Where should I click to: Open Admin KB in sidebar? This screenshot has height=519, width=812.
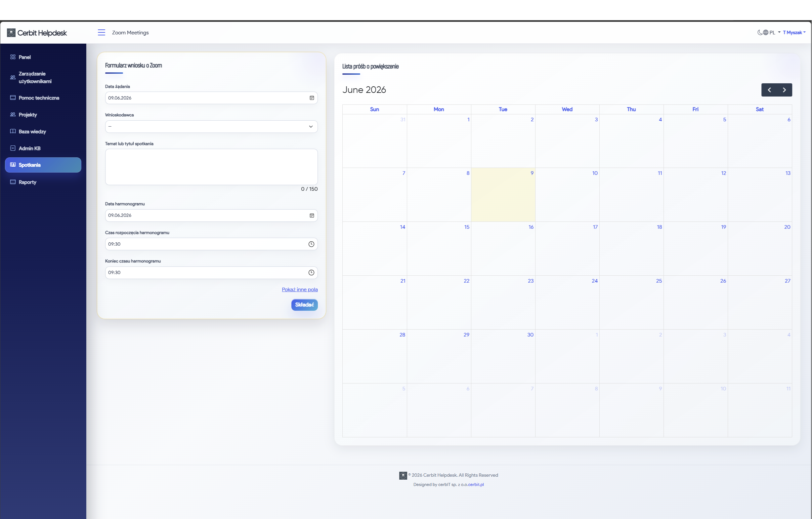click(x=43, y=148)
